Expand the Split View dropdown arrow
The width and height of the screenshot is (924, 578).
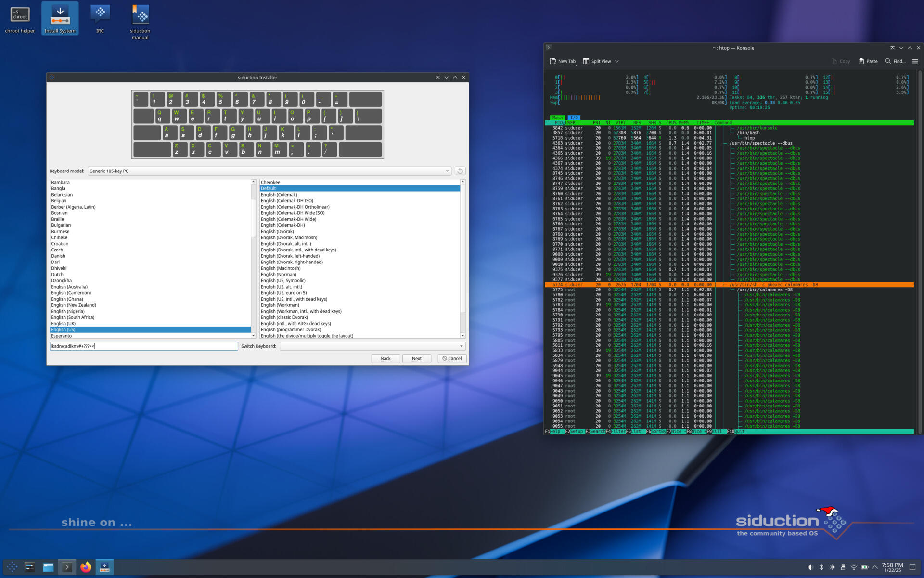(x=616, y=61)
